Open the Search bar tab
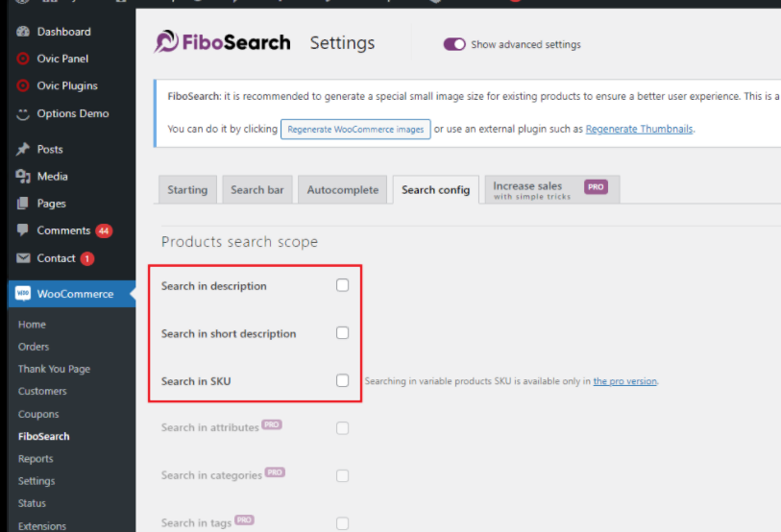 257,190
